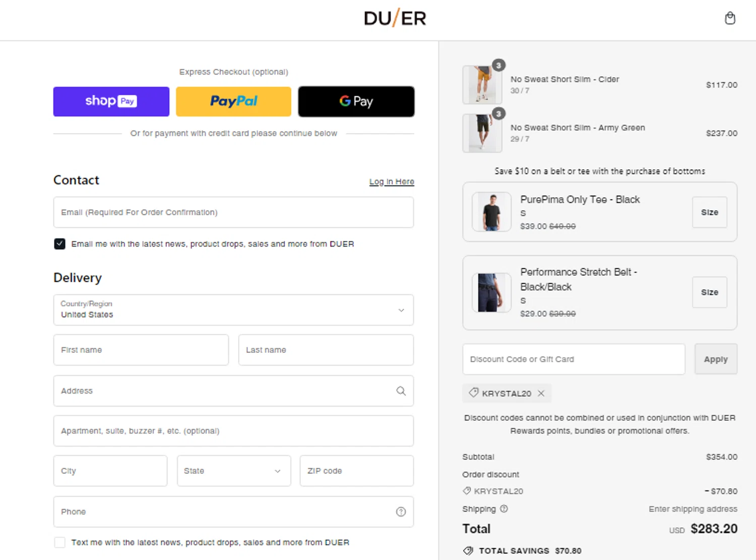Choose size for Performance Stretch Belt
Screen dimensions: 756x560
pyautogui.click(x=710, y=292)
